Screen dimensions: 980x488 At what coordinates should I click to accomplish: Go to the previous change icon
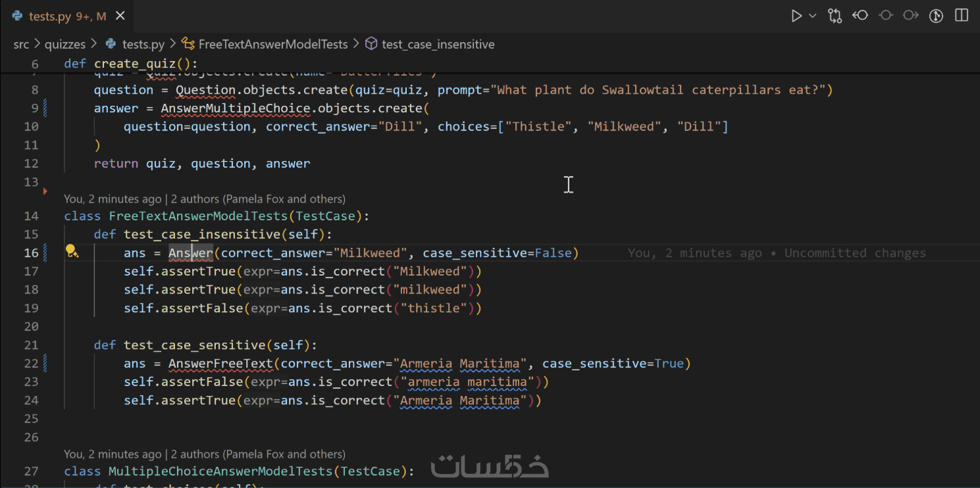click(x=860, y=16)
